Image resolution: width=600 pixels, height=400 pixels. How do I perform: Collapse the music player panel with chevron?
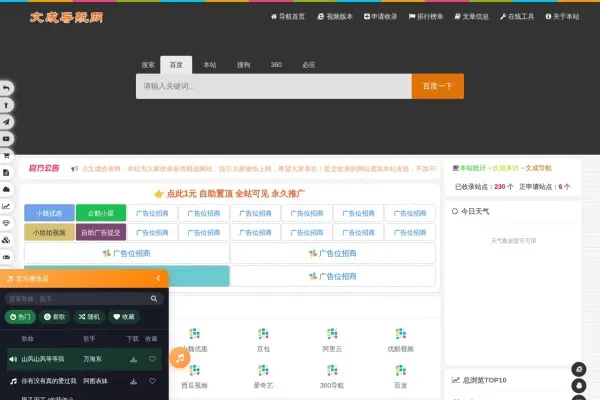click(158, 278)
